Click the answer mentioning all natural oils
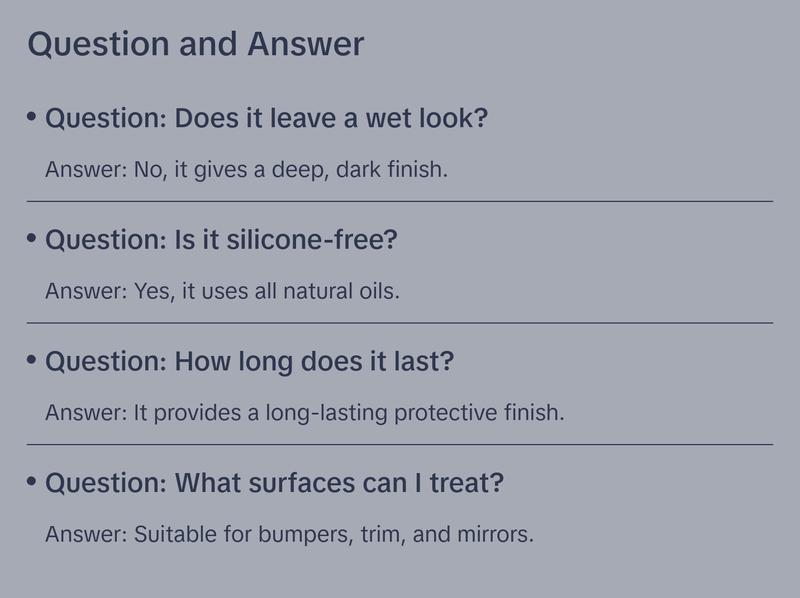The width and height of the screenshot is (800, 598). click(x=222, y=291)
